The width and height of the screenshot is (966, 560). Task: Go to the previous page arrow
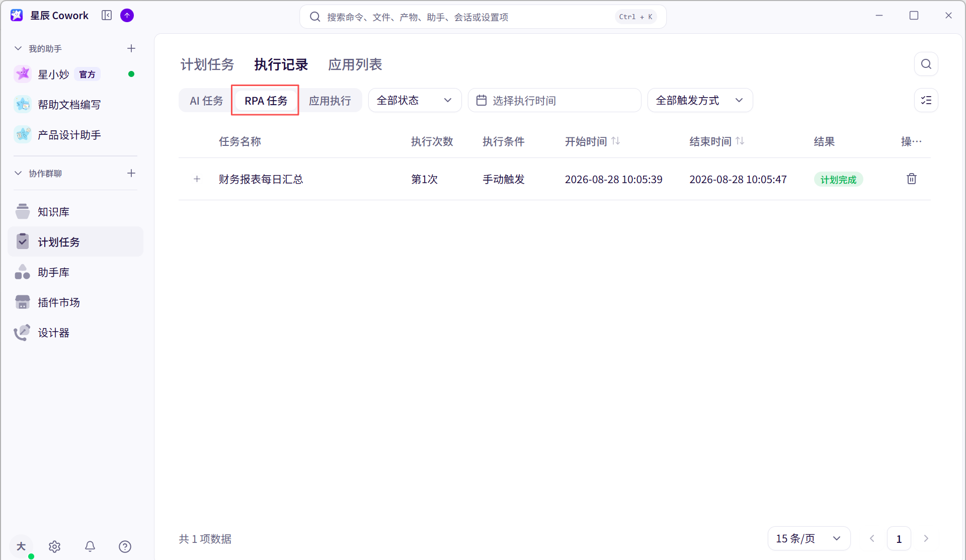[872, 538]
